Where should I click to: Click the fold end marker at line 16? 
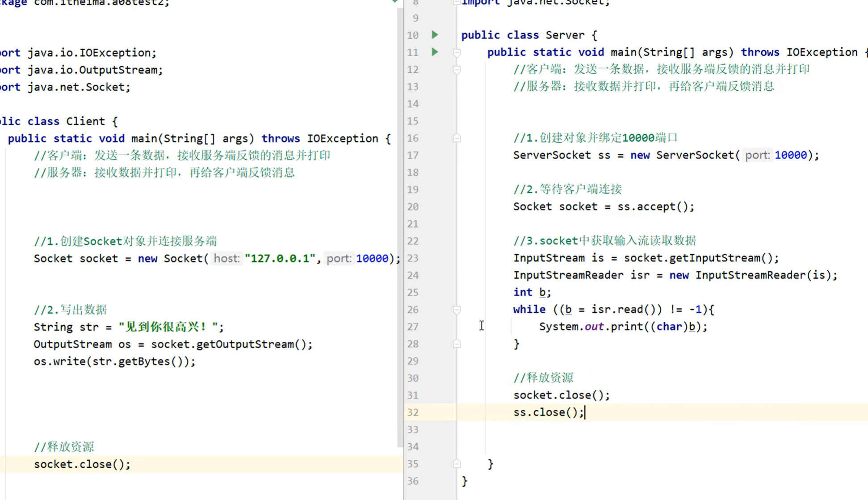point(457,139)
